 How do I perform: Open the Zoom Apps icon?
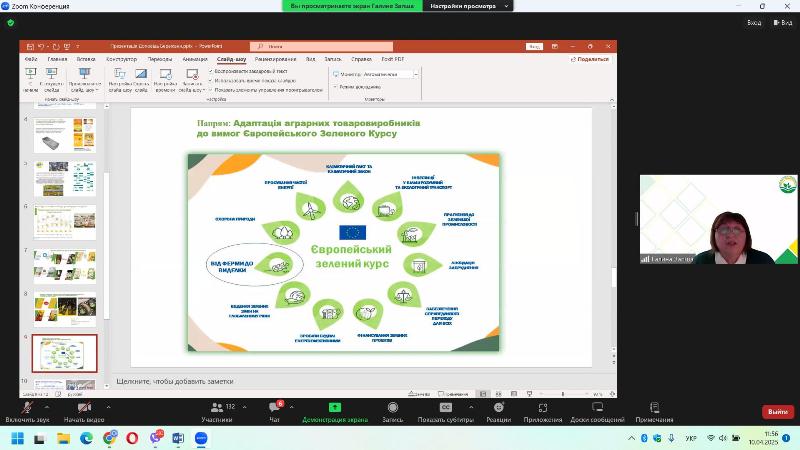coord(543,407)
